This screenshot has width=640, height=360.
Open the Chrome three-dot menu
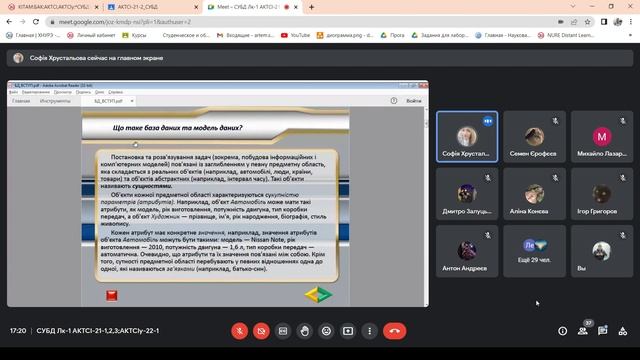[x=631, y=22]
